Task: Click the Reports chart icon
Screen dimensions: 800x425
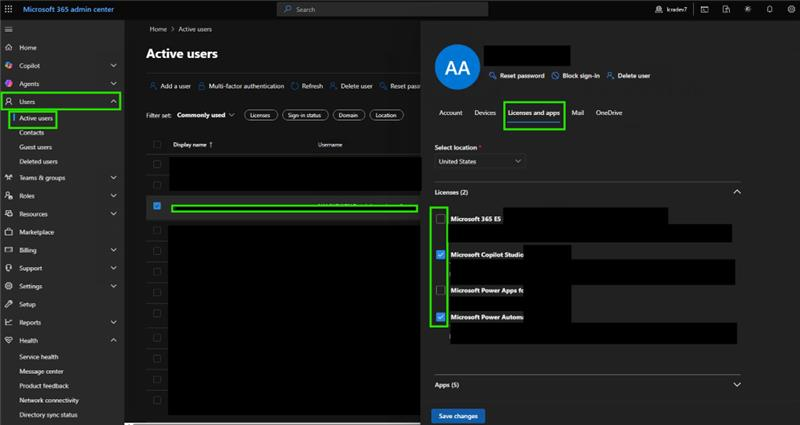Action: coord(9,322)
